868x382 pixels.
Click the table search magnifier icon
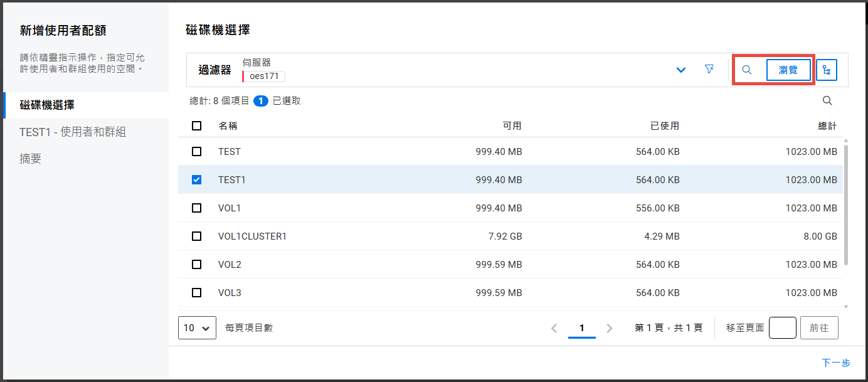click(827, 101)
